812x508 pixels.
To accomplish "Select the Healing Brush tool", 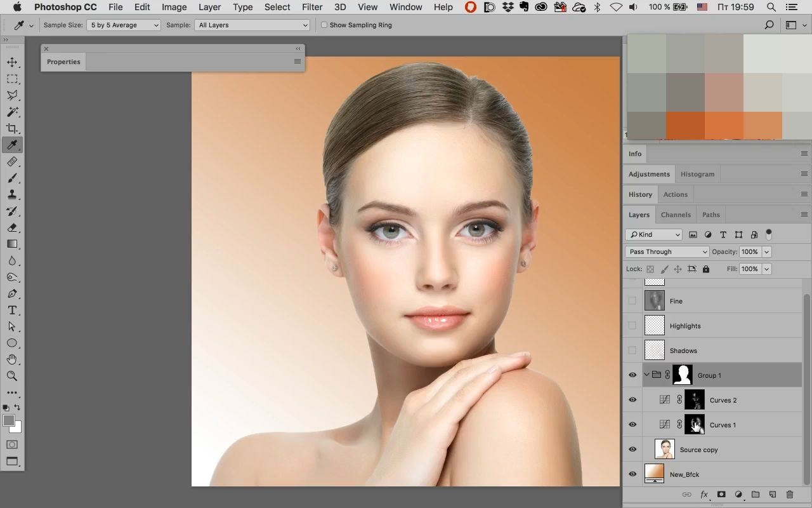I will click(x=12, y=162).
